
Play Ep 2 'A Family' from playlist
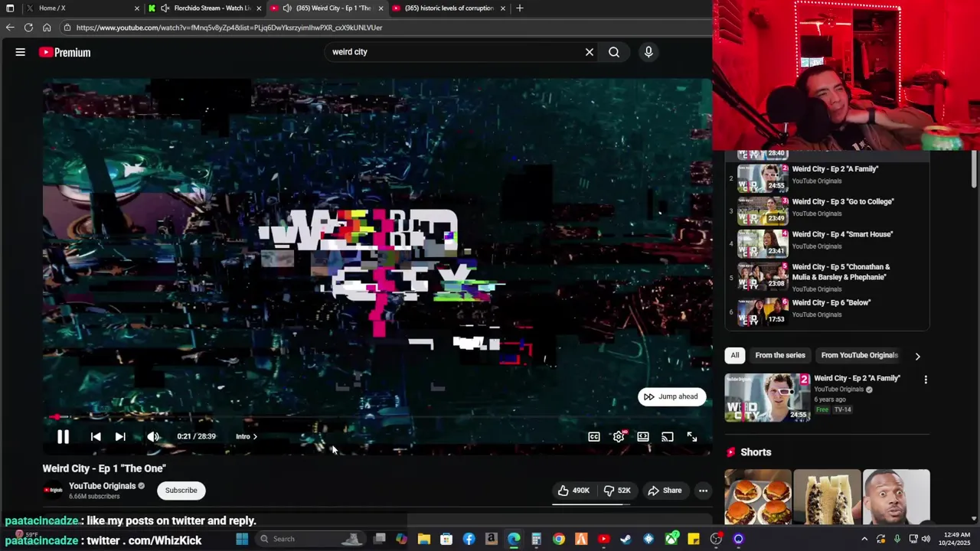point(827,177)
